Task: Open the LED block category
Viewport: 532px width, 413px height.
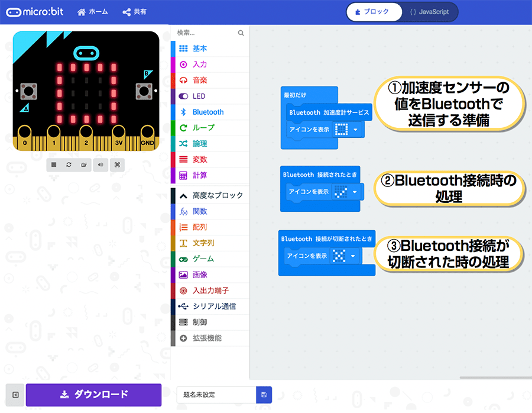Action: point(210,96)
